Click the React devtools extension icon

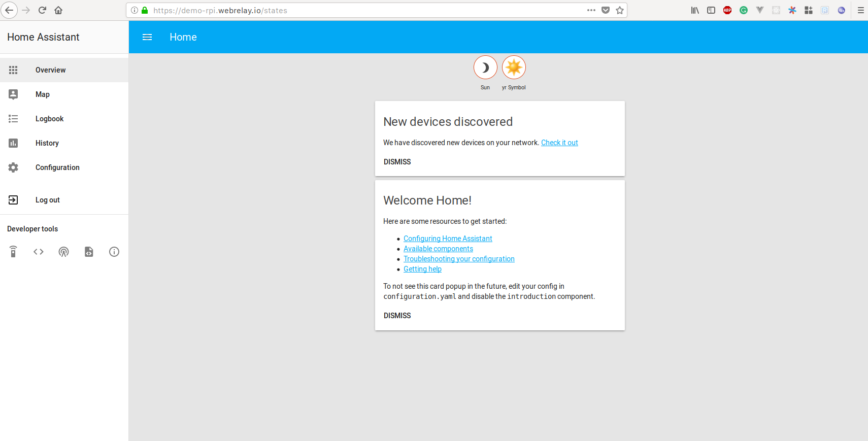(x=776, y=10)
